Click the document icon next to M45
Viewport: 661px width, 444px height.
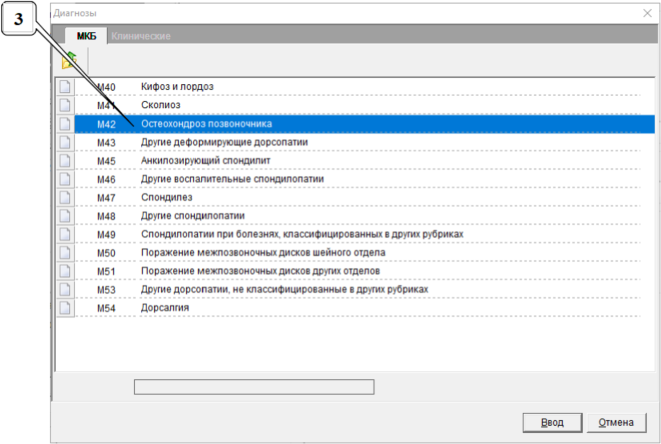point(65,161)
